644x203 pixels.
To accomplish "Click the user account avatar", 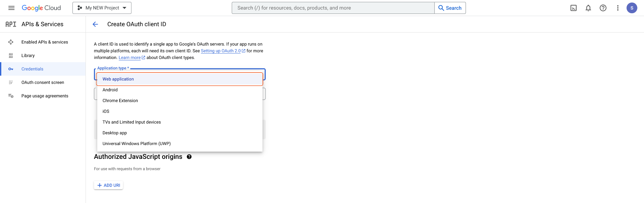I will point(632,8).
